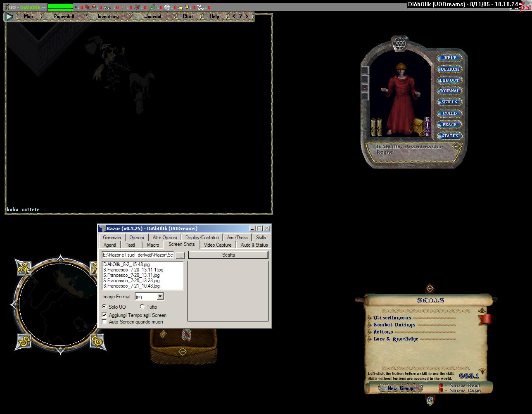Click the screenshot folder path field

138,255
